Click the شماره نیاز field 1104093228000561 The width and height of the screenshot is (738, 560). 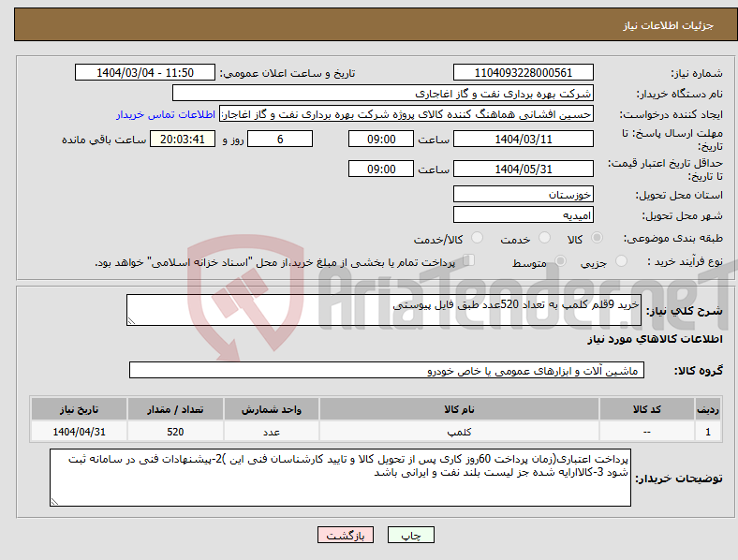[x=523, y=72]
